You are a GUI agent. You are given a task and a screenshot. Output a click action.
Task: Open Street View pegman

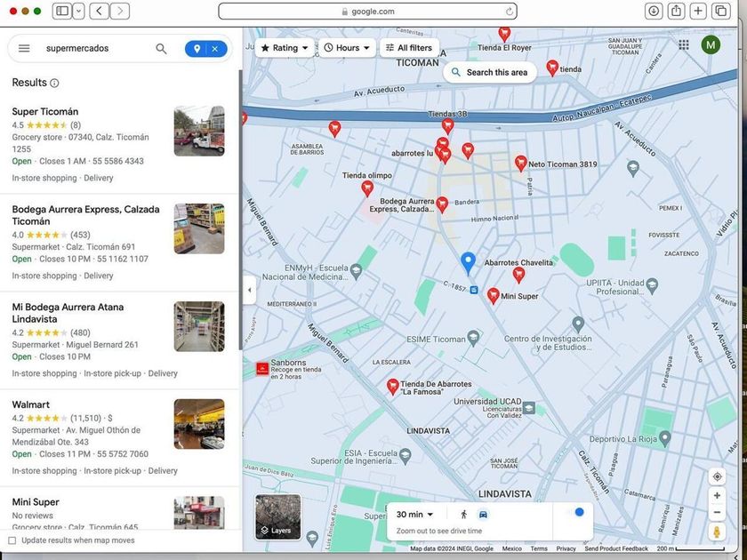coord(717,532)
